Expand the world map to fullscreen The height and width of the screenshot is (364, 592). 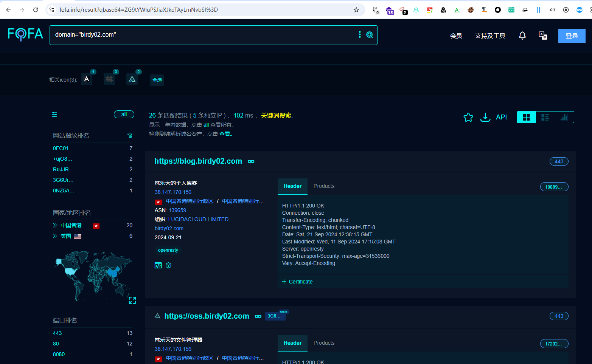click(132, 300)
